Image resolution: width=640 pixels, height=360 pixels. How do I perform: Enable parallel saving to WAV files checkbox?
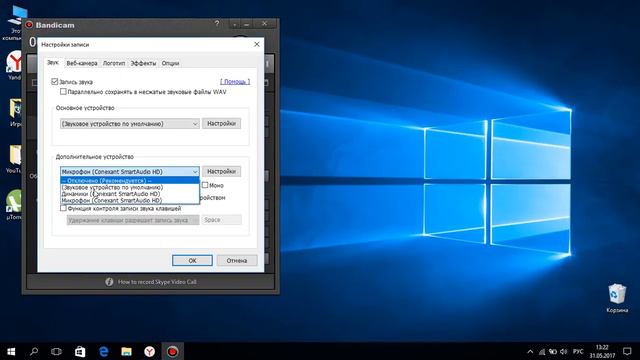coord(63,92)
